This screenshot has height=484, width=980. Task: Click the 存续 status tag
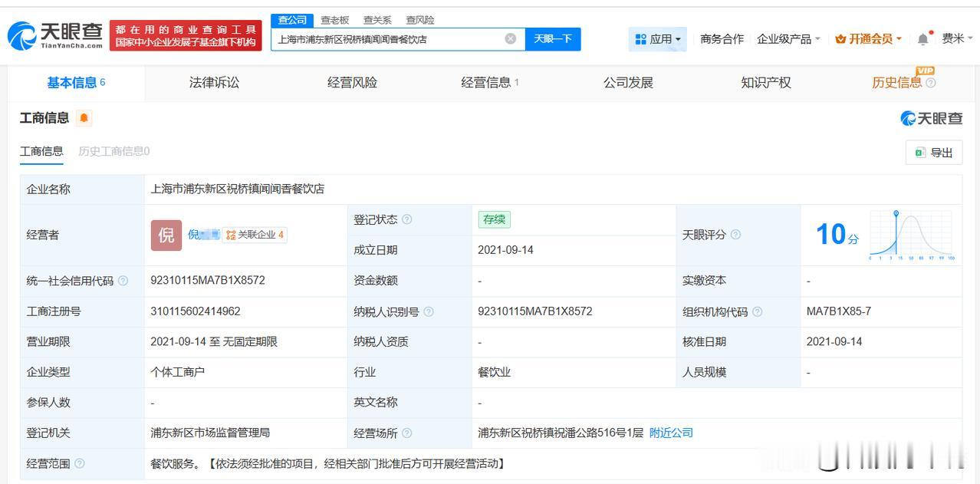point(494,219)
